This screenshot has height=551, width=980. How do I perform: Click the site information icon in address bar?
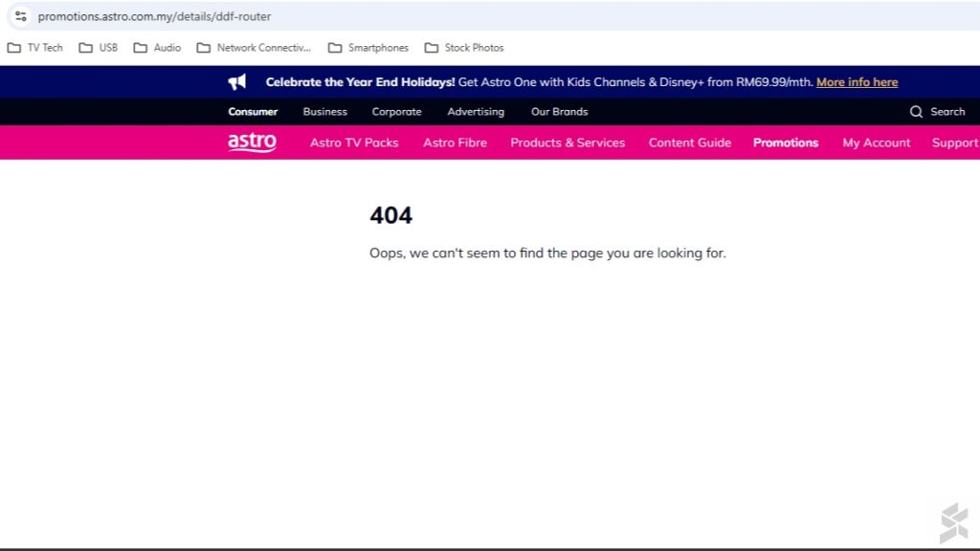click(x=20, y=16)
